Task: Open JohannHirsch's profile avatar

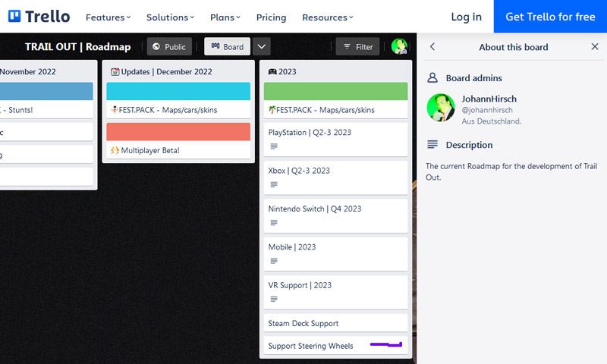Action: coord(441,108)
